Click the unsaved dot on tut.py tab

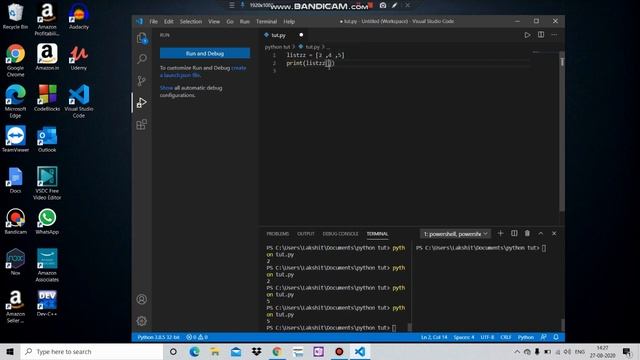301,35
